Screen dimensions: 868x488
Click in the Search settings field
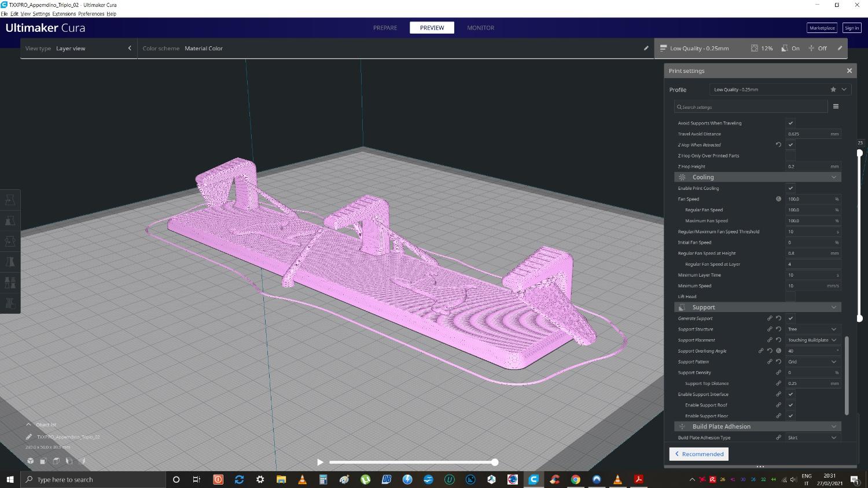pos(751,107)
